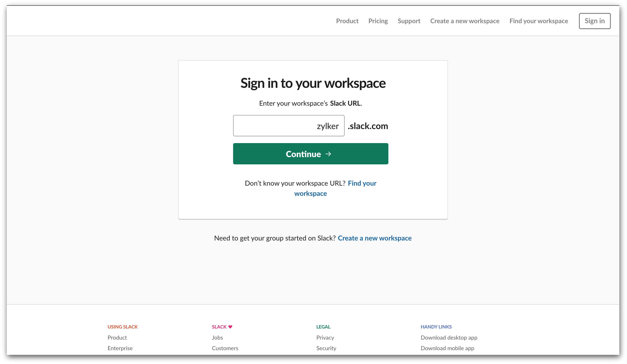Click Create a new workspace link below card

[375, 238]
